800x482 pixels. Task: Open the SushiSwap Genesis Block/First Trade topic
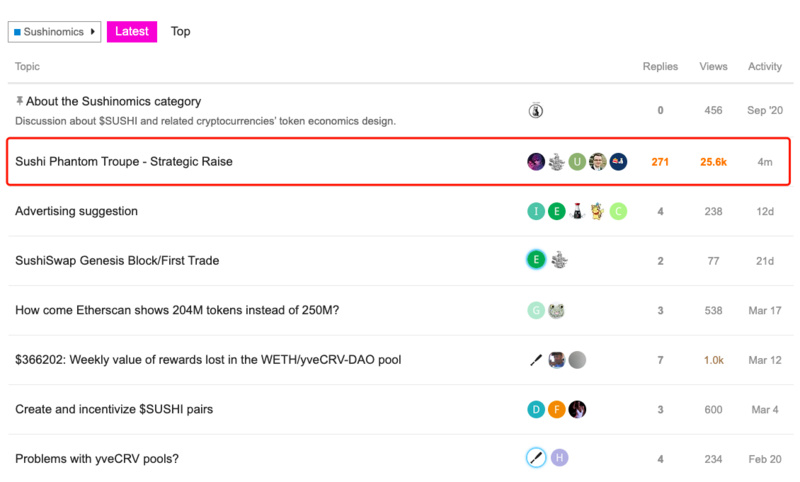pos(117,261)
